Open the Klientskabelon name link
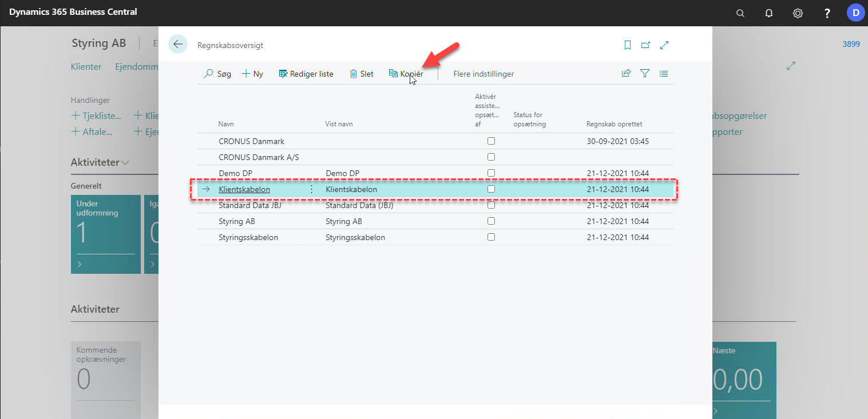Image resolution: width=868 pixels, height=419 pixels. point(244,189)
